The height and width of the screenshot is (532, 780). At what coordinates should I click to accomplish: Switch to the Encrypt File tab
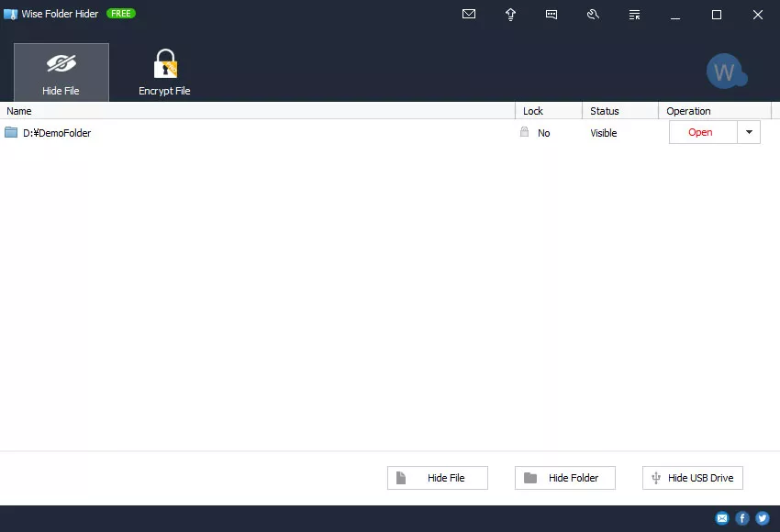(164, 72)
